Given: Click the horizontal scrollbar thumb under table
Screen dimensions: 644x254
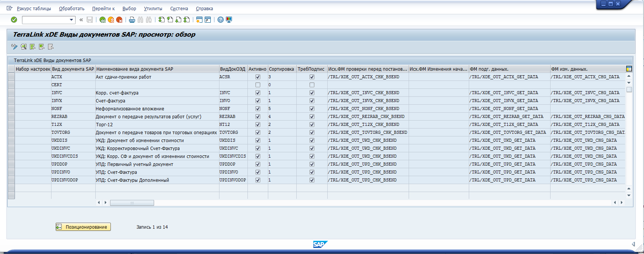Looking at the screenshot, I should pos(132,203).
